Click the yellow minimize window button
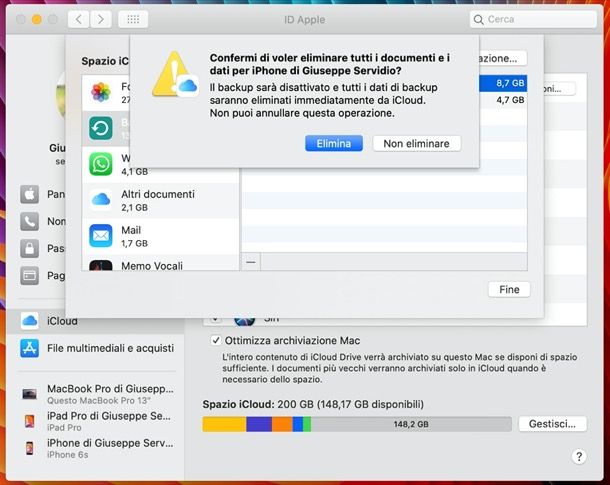This screenshot has width=610, height=485. (37, 19)
